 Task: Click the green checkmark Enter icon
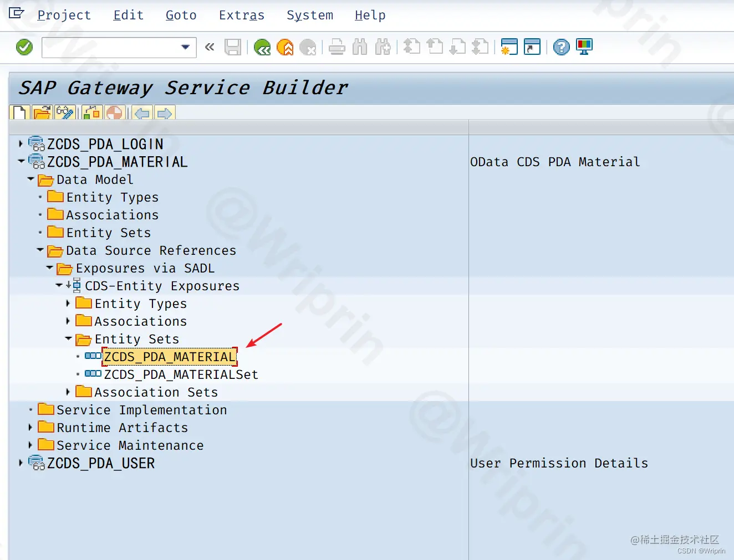(x=24, y=47)
